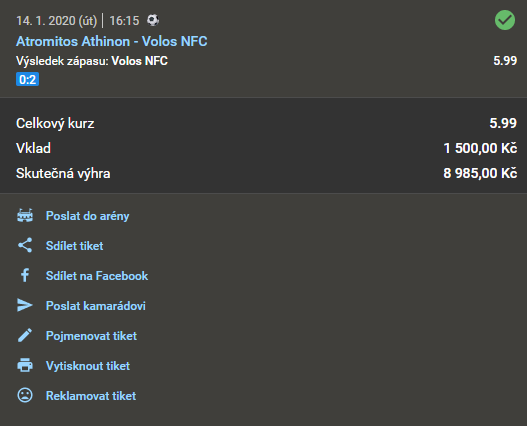Image resolution: width=527 pixels, height=426 pixels.
Task: Click the green winning checkmark icon
Action: [504, 20]
